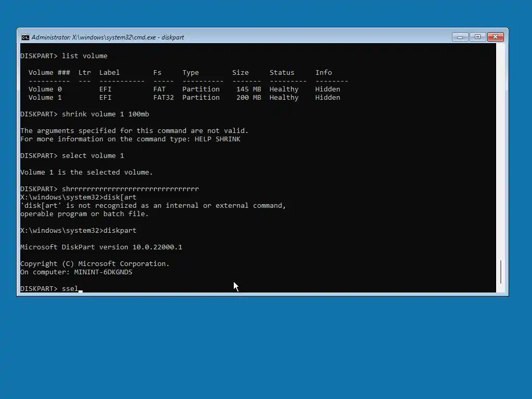The image size is (532, 399).
Task: Click 'On computer: MININT-6DKGNDS' line
Action: (76, 272)
